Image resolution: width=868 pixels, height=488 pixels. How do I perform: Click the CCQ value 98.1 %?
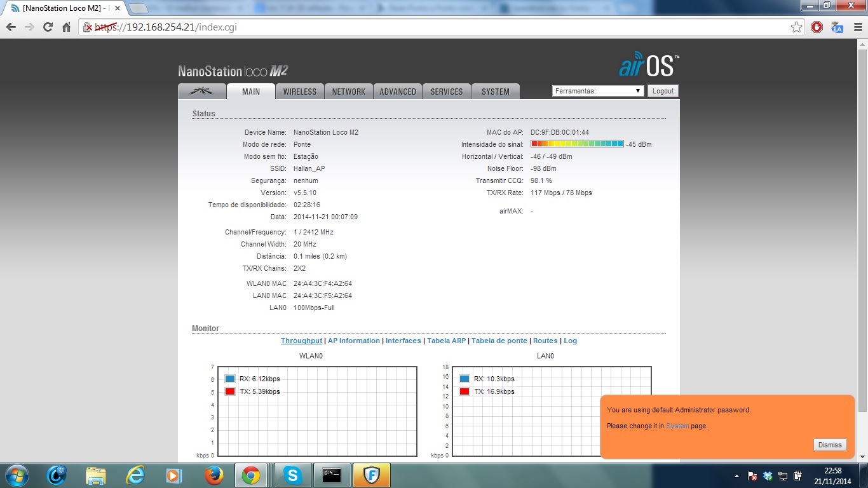tap(541, 180)
